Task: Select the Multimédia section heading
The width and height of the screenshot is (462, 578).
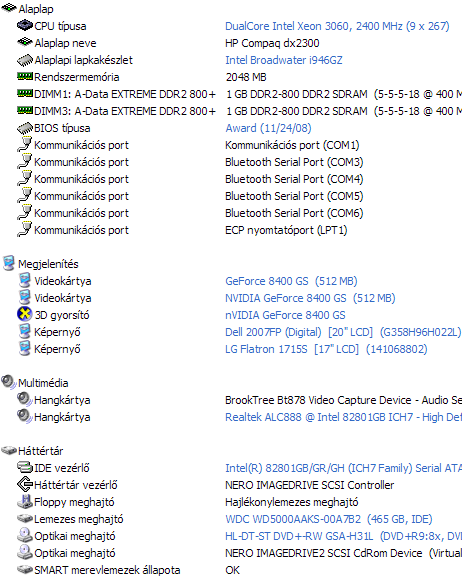Action: pos(43,383)
